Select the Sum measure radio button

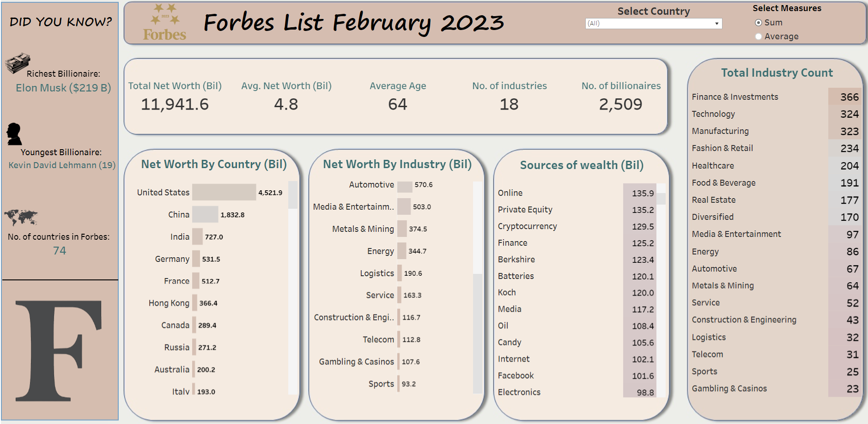[x=758, y=23]
